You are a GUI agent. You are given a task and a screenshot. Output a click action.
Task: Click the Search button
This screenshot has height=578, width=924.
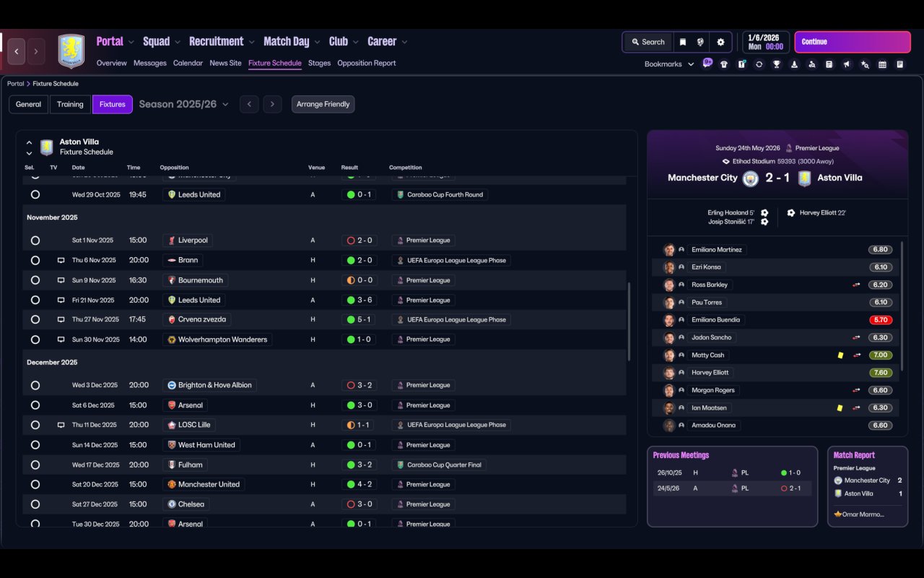click(x=648, y=42)
